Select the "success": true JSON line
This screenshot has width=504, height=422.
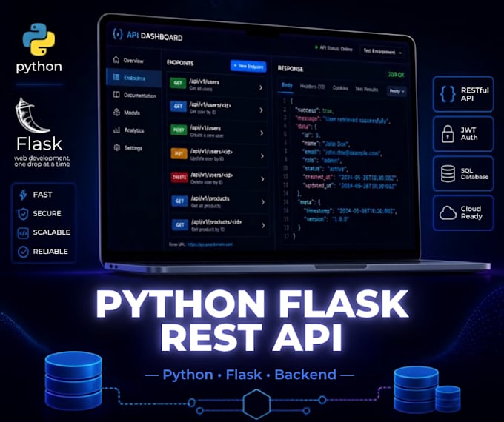tap(315, 110)
